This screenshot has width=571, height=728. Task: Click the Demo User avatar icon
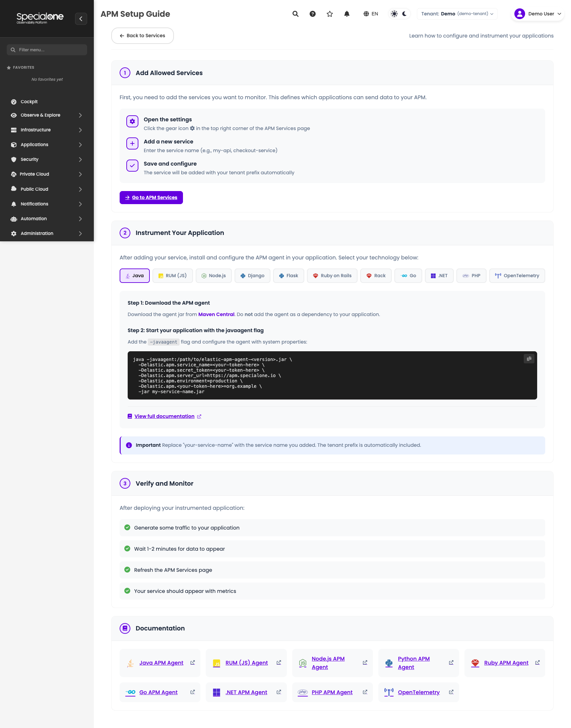tap(520, 14)
